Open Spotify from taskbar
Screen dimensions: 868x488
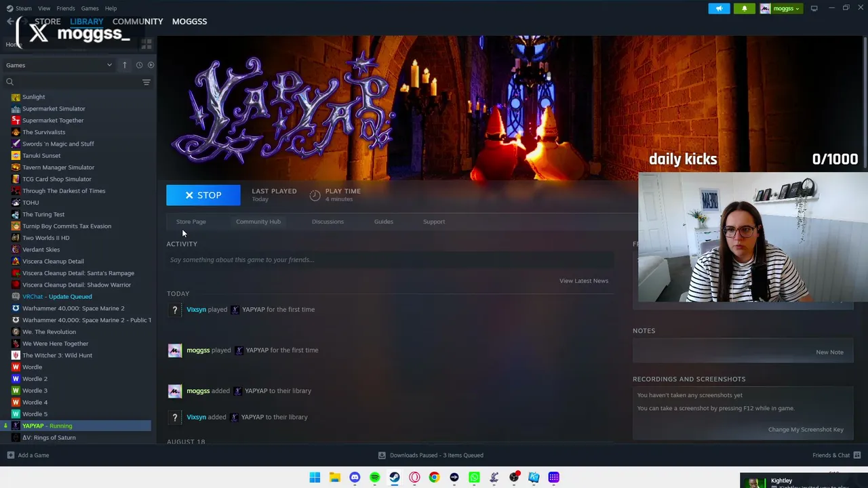374,478
